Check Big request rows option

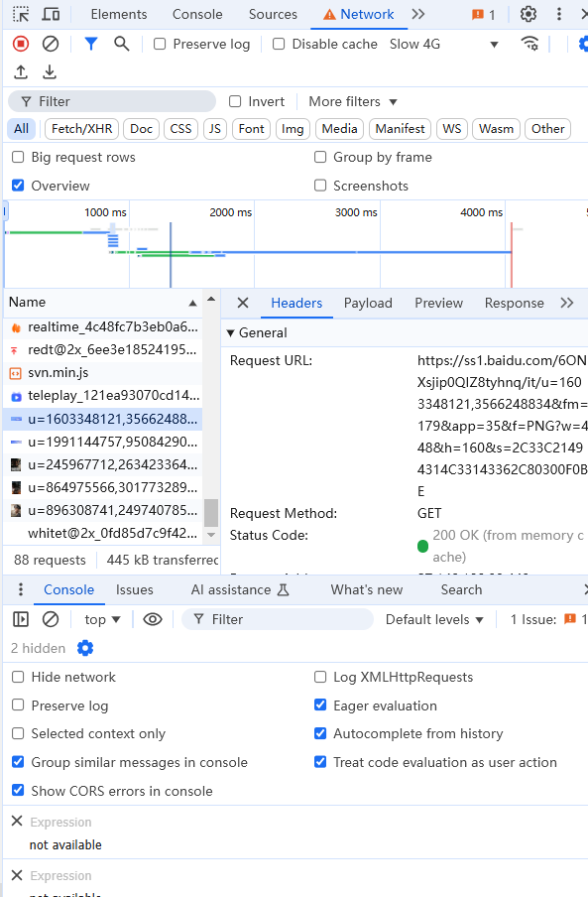pos(18,158)
